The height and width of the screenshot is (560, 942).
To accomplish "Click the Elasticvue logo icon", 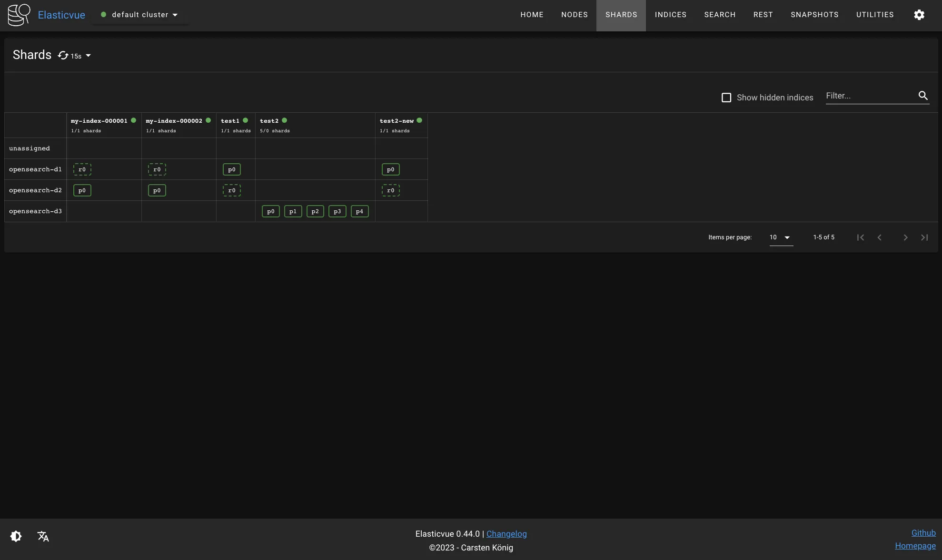I will [x=19, y=15].
